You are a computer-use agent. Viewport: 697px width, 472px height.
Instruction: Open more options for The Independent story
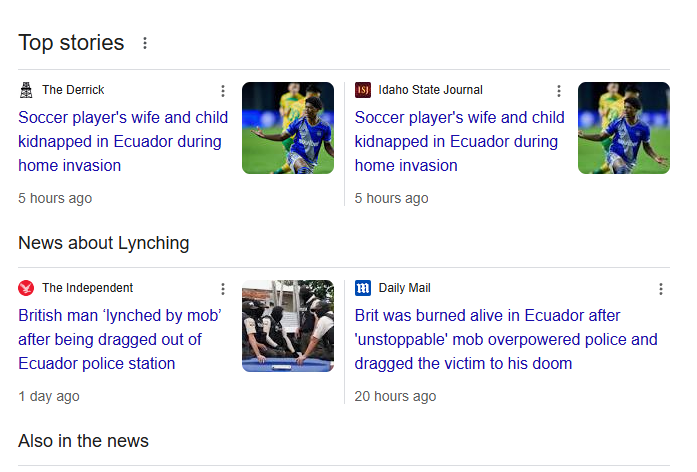tap(223, 289)
